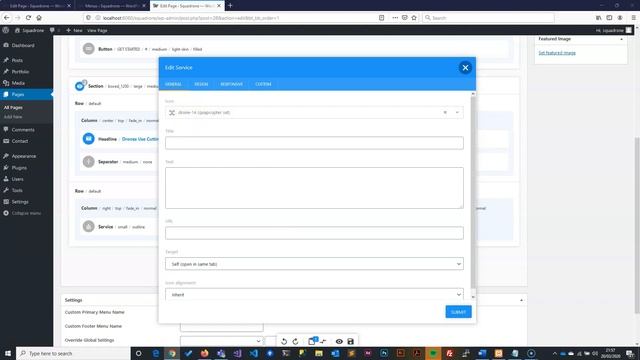This screenshot has height=360, width=640.
Task: Click the preview eye icon in the builder toolbar
Action: [339, 341]
